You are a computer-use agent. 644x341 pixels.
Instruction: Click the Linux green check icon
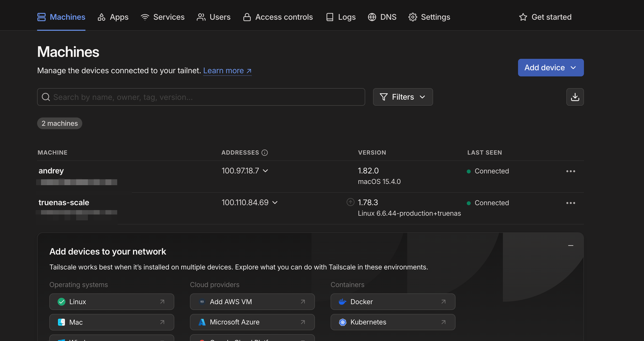62,302
